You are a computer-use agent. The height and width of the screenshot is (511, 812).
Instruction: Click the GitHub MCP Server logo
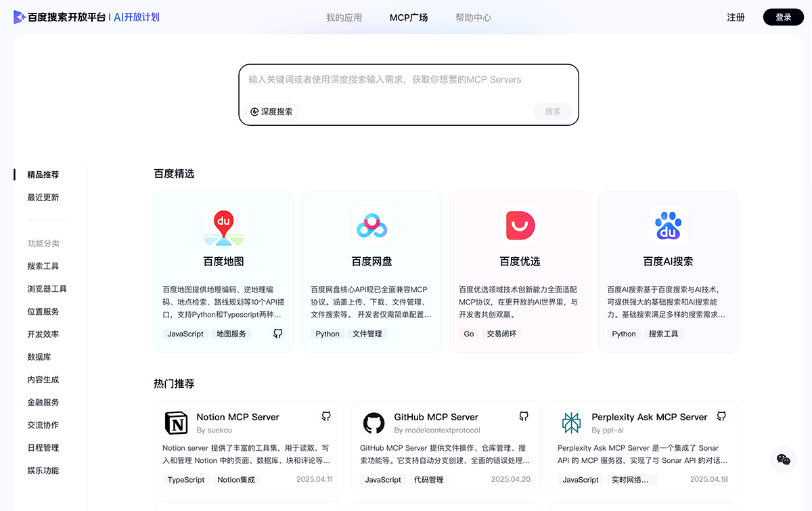[x=372, y=422]
